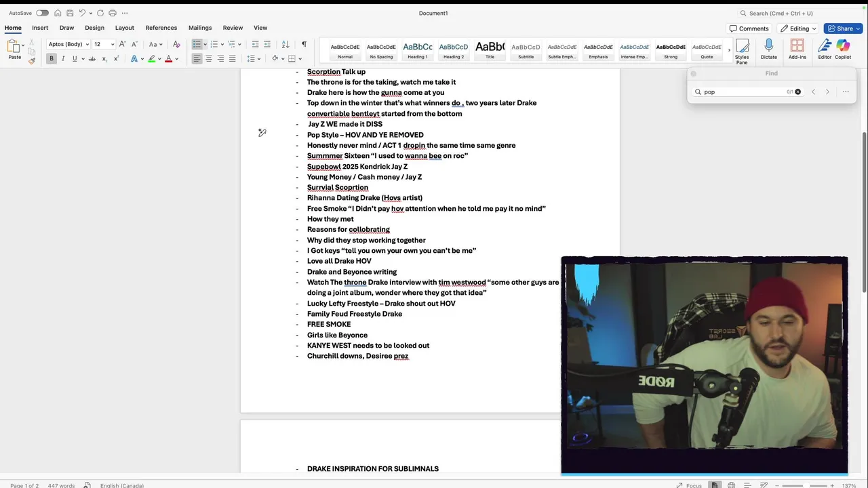
Task: Expand the font color dropdown arrow
Action: 177,59
